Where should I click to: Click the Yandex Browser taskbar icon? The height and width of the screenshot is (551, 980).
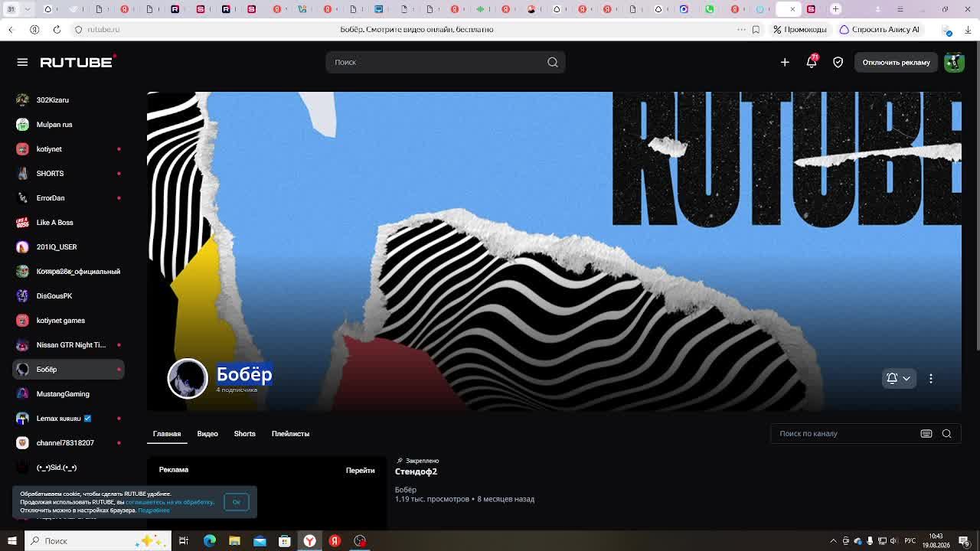coord(310,541)
